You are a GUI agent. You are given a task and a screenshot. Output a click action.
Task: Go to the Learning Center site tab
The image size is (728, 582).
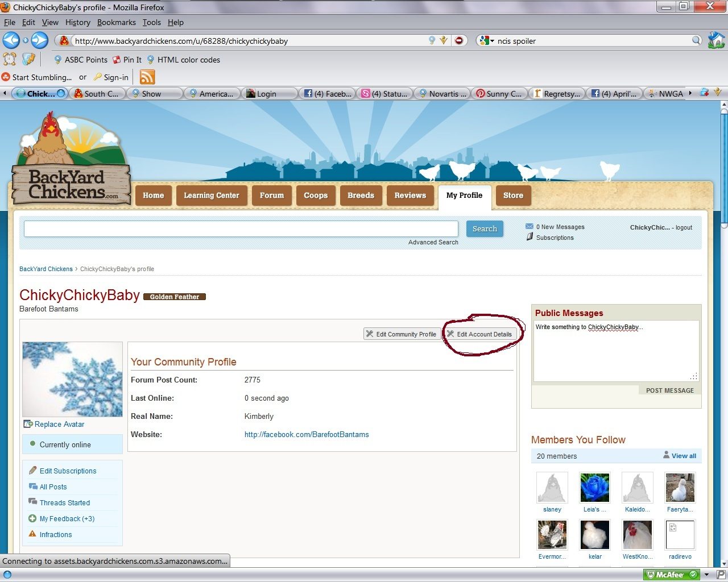tap(211, 196)
